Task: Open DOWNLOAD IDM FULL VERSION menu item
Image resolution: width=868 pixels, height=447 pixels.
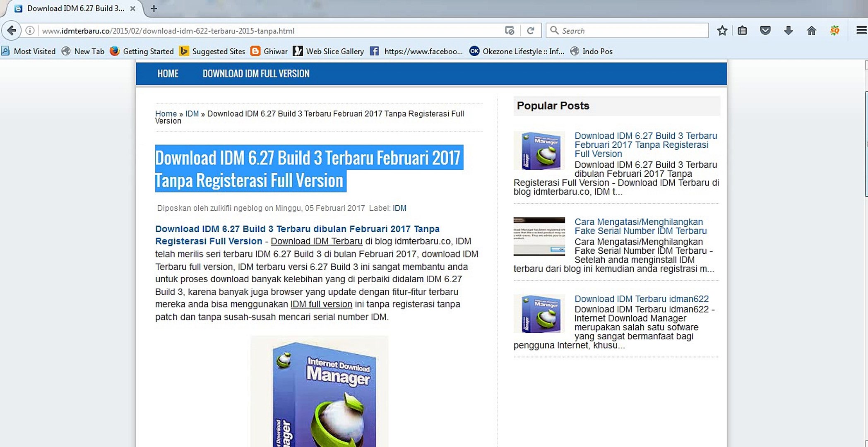Action: pyautogui.click(x=256, y=74)
